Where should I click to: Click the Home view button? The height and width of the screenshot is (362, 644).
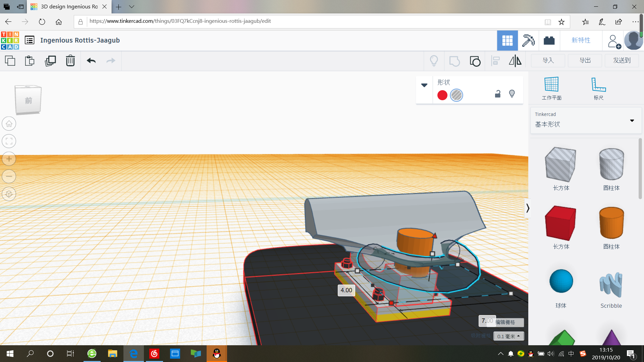pos(9,124)
